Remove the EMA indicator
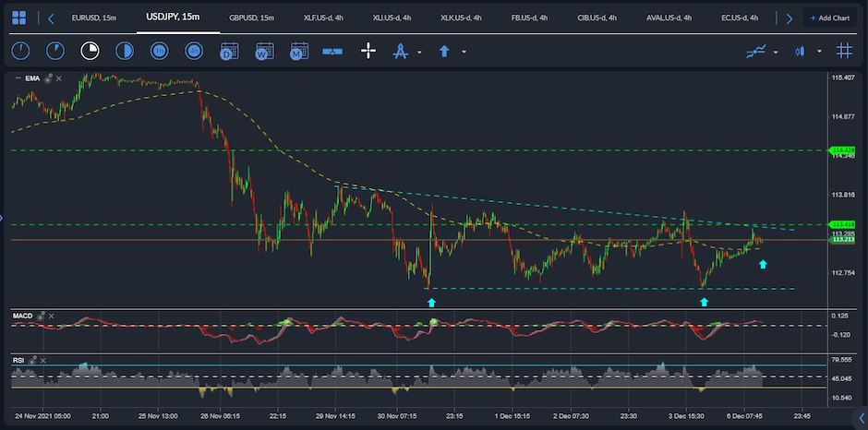Screen dimensions: 868x430 pos(59,78)
